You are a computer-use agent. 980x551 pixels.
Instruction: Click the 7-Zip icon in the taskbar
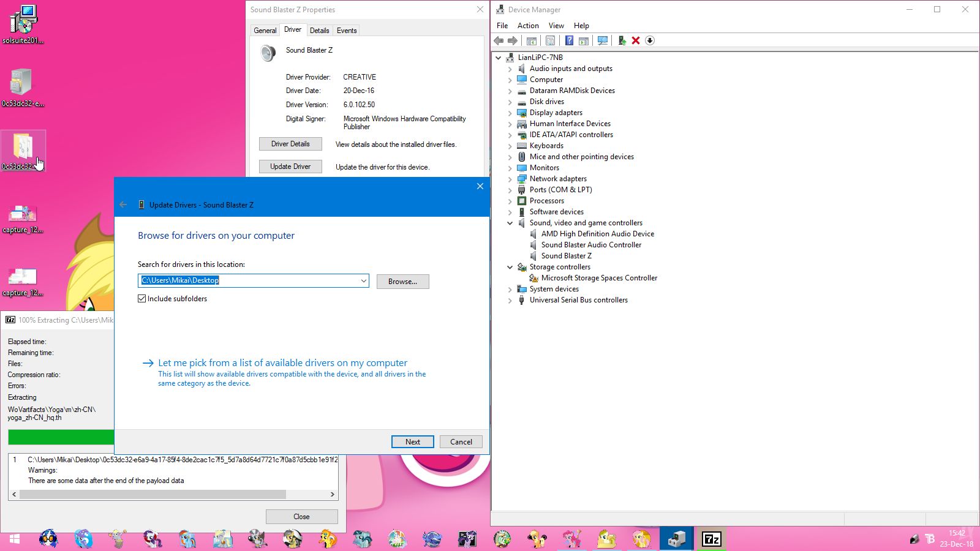[x=712, y=539]
